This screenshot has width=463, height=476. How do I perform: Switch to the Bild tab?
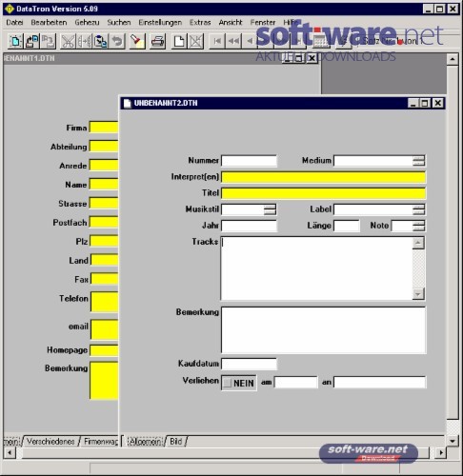[x=176, y=442]
